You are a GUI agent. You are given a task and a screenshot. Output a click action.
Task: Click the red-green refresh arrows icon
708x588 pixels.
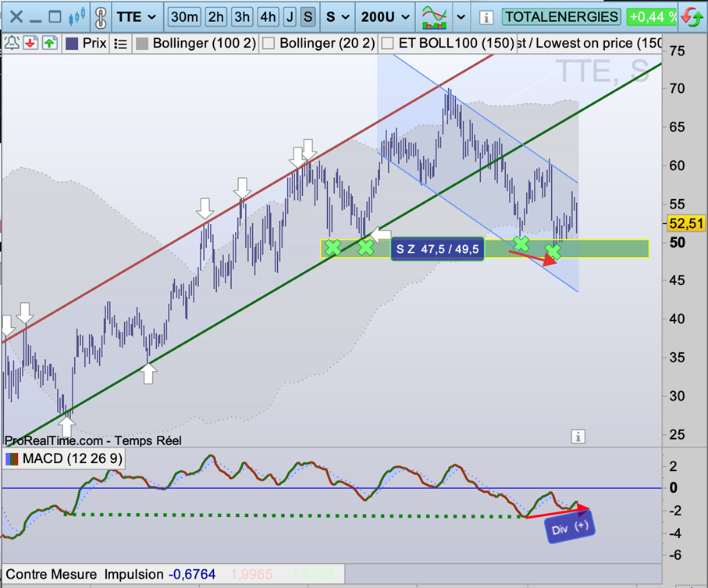click(x=692, y=18)
